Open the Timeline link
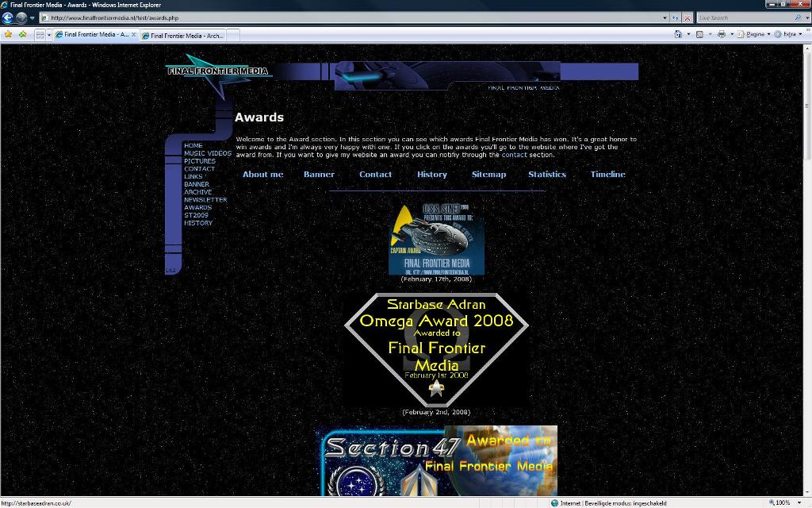The image size is (812, 508). [x=608, y=174]
